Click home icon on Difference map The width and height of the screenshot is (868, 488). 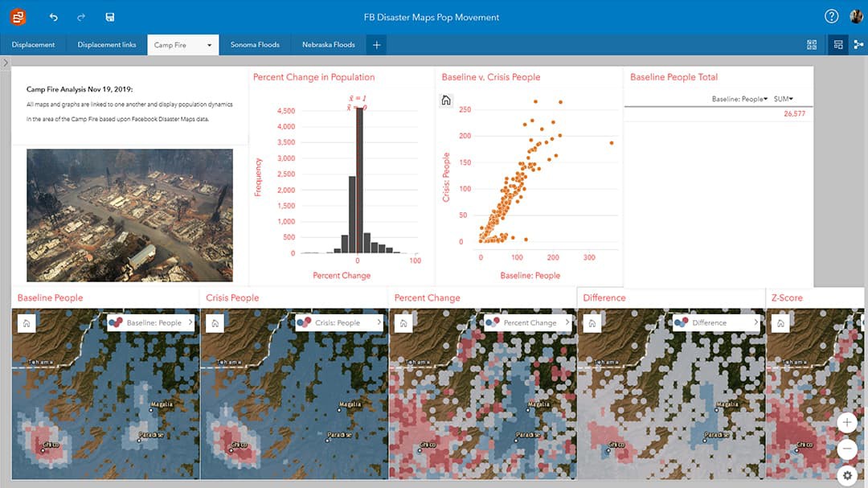tap(592, 323)
